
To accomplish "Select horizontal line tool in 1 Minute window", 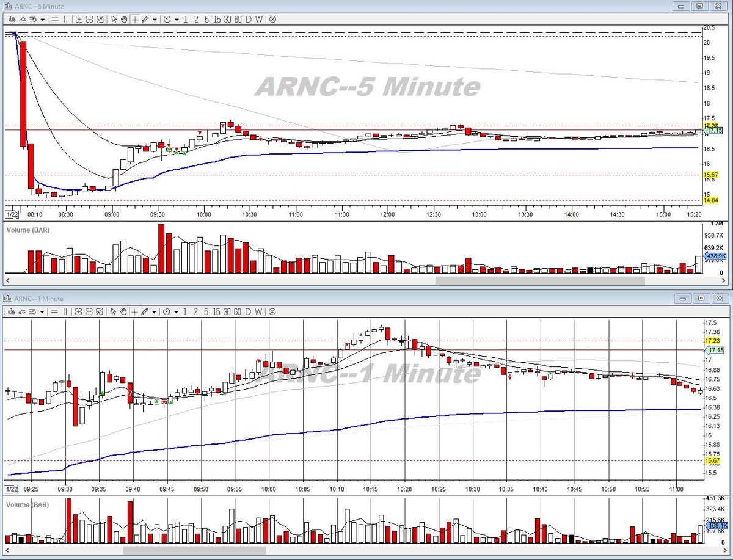I will click(x=55, y=311).
